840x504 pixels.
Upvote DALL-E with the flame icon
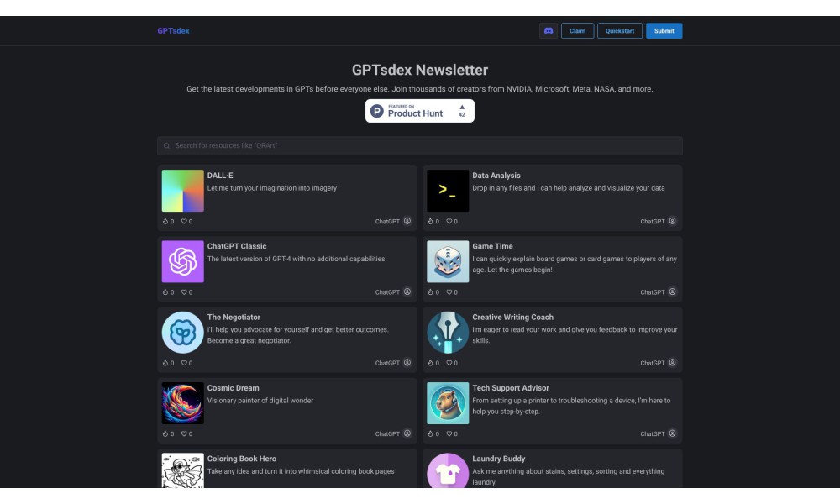[x=165, y=221]
